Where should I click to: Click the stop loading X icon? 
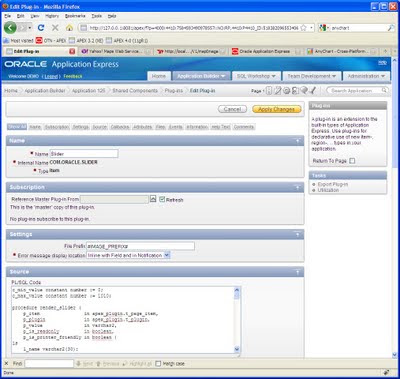(x=55, y=28)
